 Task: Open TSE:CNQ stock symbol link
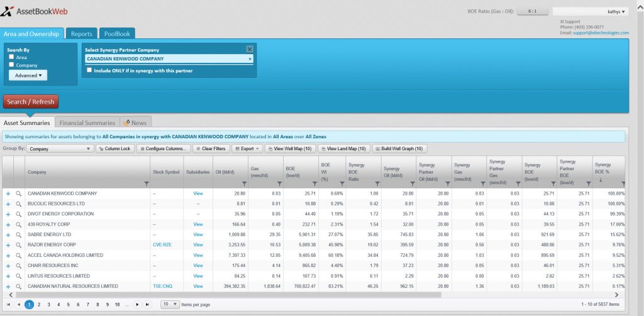163,286
